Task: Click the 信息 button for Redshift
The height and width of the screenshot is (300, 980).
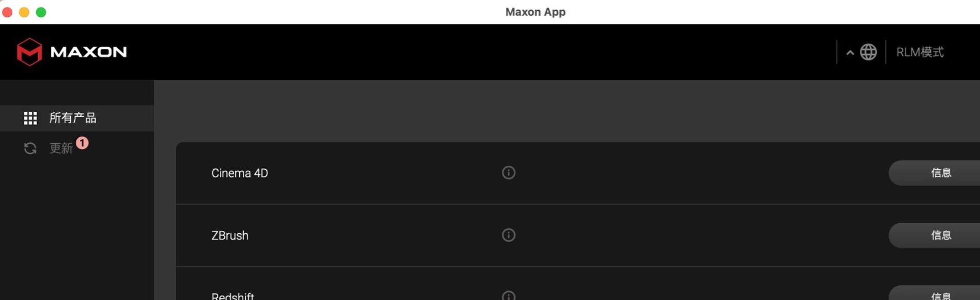Action: [x=934, y=293]
